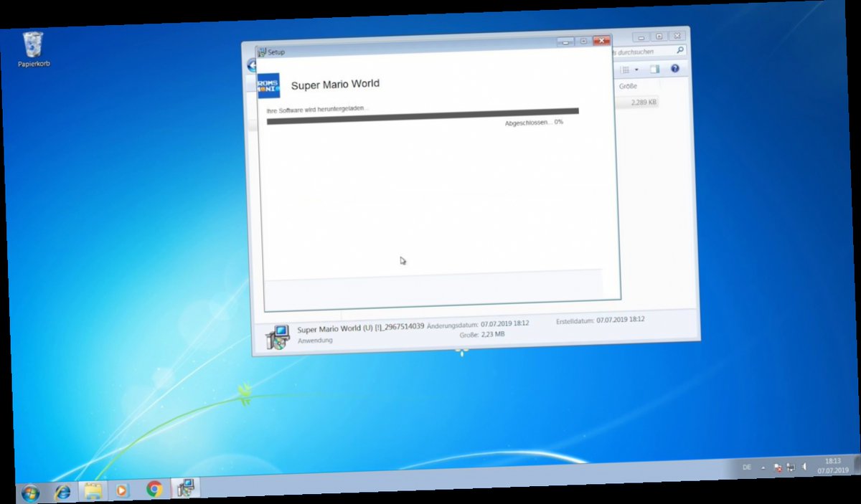Open Explorer help with the question mark
The image size is (861, 504).
click(675, 68)
